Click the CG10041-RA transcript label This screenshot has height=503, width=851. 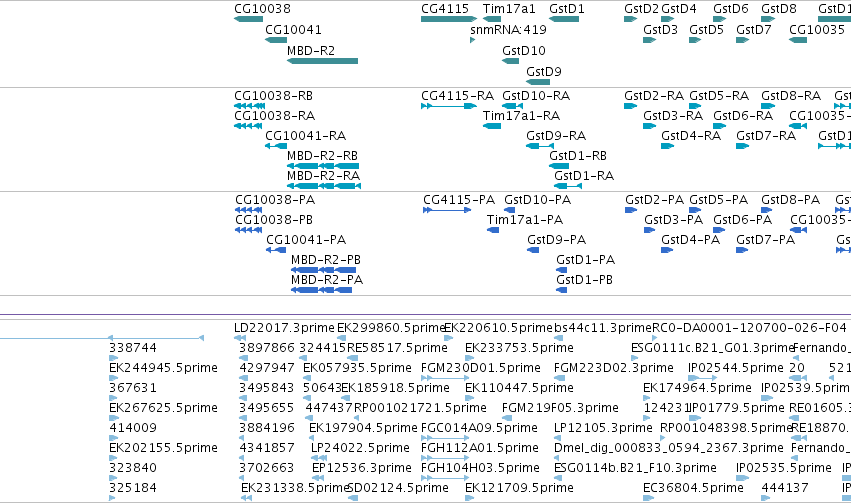pyautogui.click(x=306, y=136)
